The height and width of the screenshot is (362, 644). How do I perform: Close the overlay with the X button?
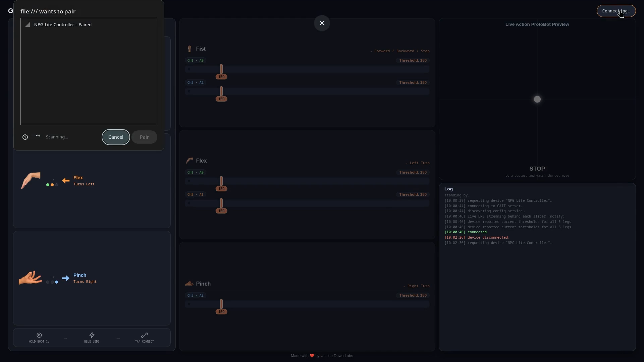coord(322,23)
